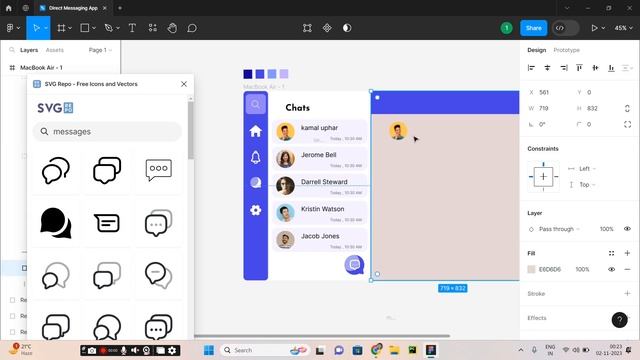
Task: Select the Frame tool
Action: pos(61,28)
